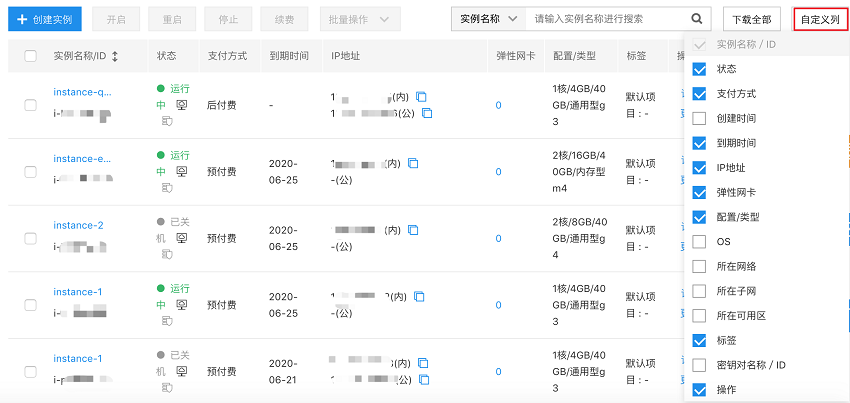Select all instances with header checkbox
Screen dimensions: 850x403
click(30, 56)
